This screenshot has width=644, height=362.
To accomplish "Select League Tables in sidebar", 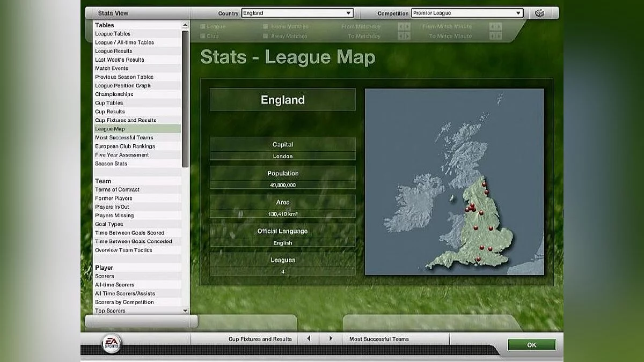I will (137, 34).
